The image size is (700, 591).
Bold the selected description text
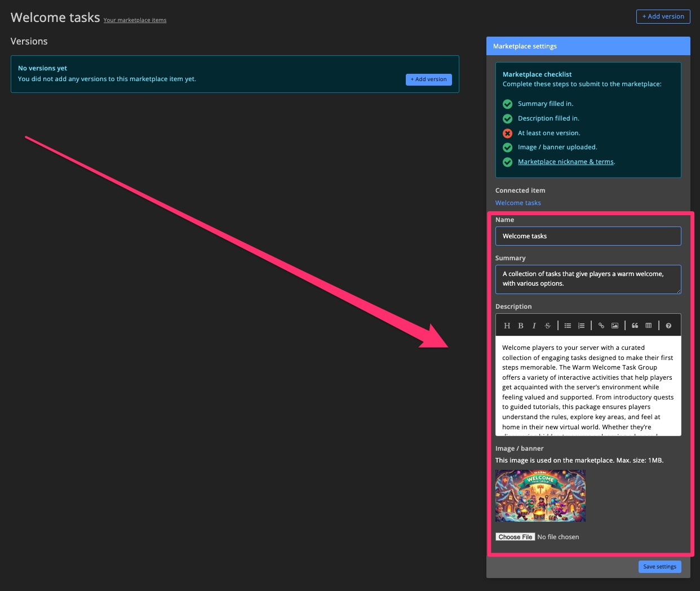[x=520, y=325]
